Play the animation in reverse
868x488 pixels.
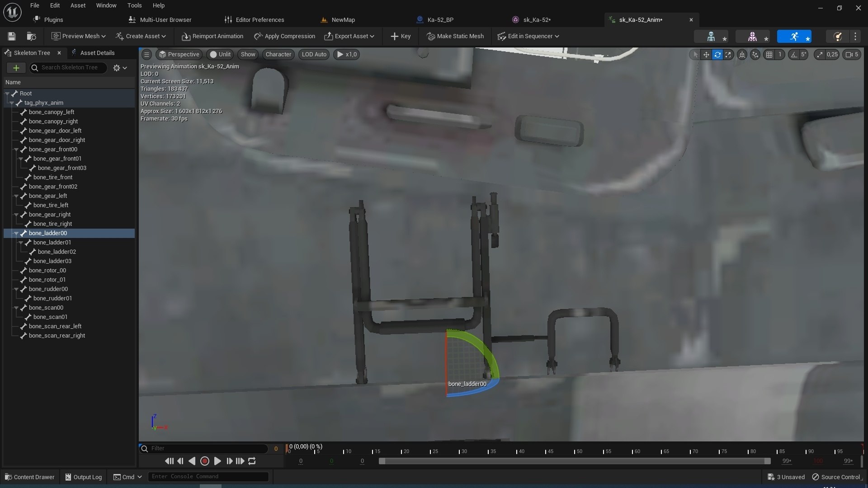tap(192, 461)
